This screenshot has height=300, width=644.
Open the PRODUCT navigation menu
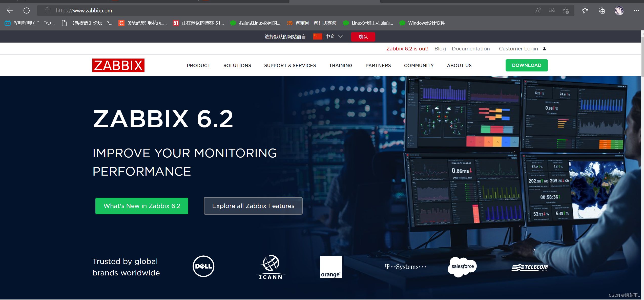[198, 65]
